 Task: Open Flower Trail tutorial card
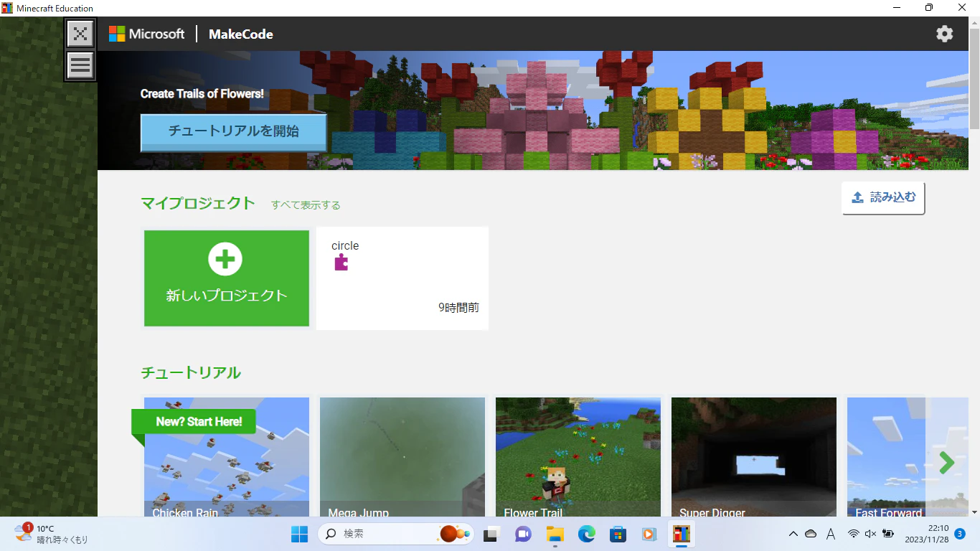[578, 457]
